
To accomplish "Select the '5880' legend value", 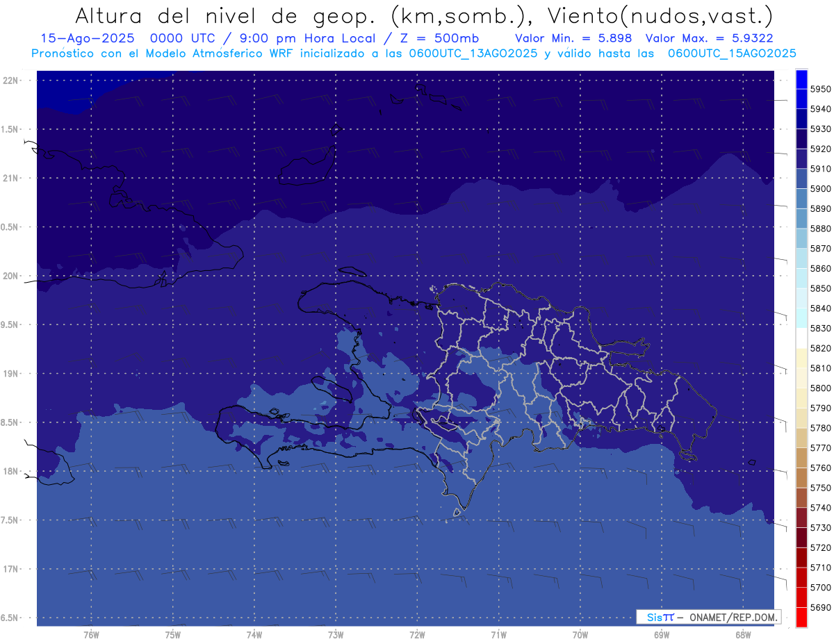I will pos(821,229).
